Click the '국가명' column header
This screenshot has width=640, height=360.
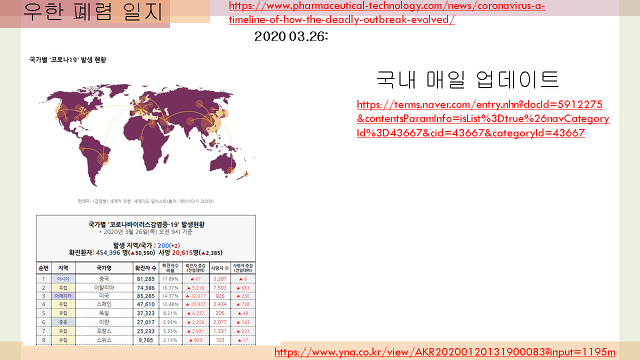point(104,268)
